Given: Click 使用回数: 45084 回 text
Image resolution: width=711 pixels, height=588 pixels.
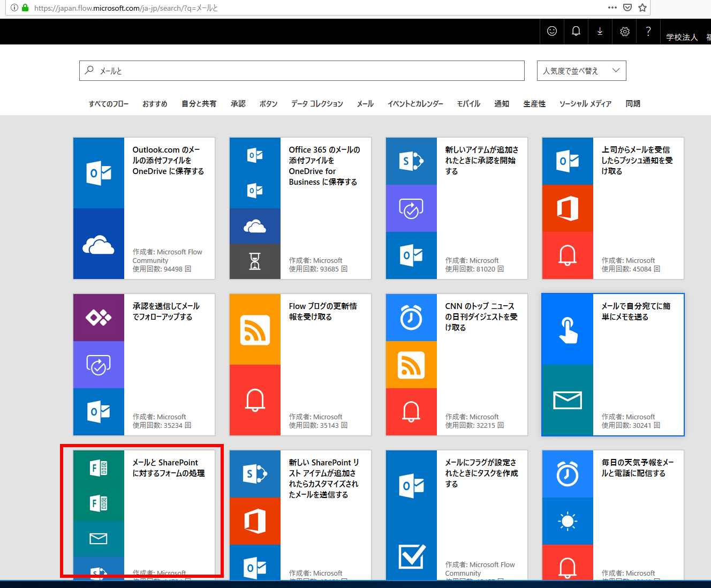Looking at the screenshot, I should (x=631, y=269).
